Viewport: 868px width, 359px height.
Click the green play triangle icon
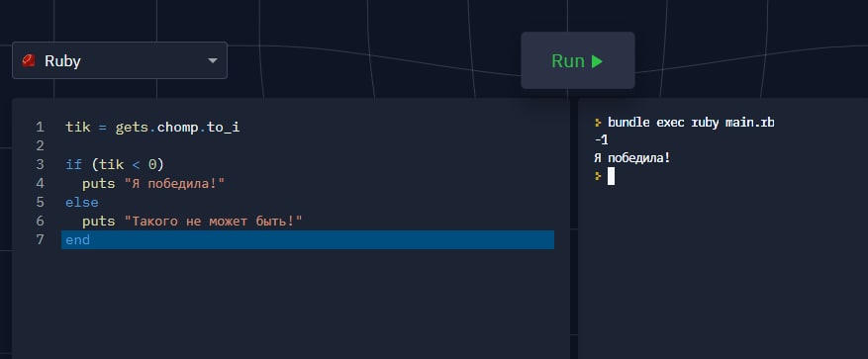[x=597, y=61]
